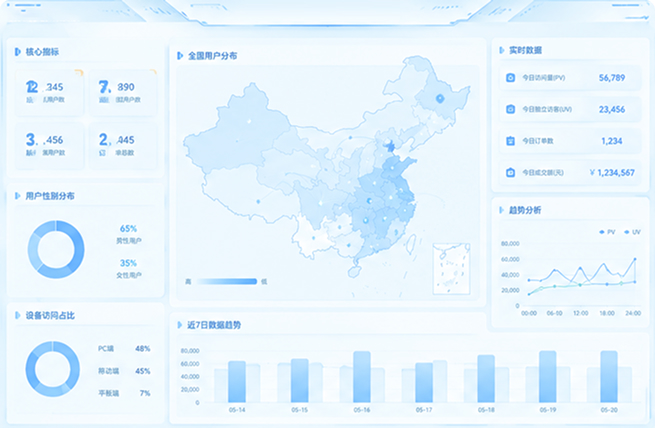
Task: Click the 24:00 point on PV line
Action: 635,259
